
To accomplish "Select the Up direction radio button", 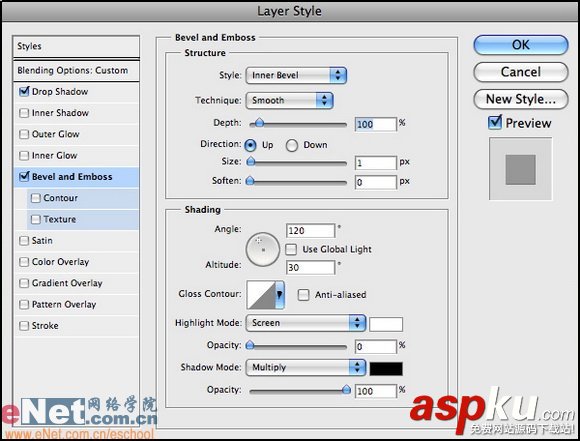I will coord(250,145).
